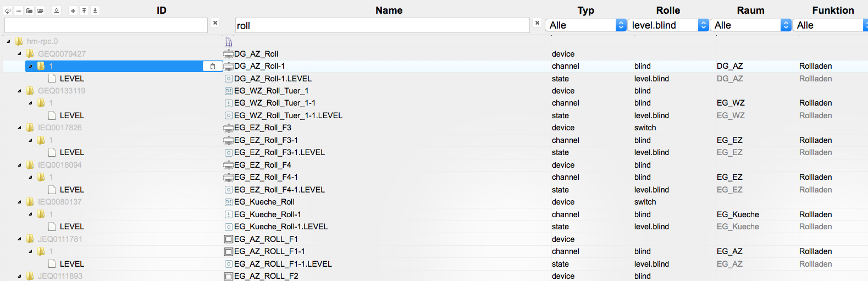This screenshot has width=868, height=281.
Task: Collapse channel 1 under GEQ0133119
Action: pyautogui.click(x=30, y=103)
